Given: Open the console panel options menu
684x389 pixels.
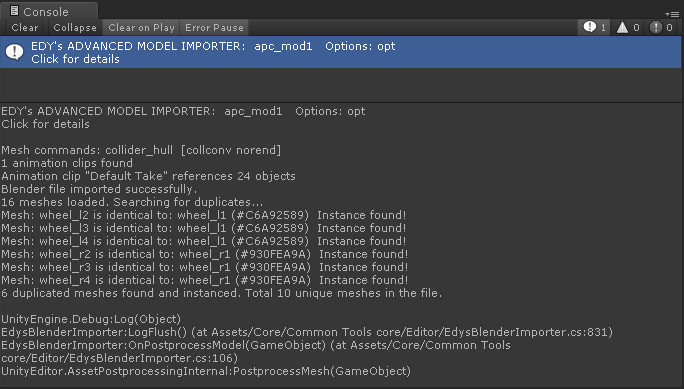Looking at the screenshot, I should point(672,14).
